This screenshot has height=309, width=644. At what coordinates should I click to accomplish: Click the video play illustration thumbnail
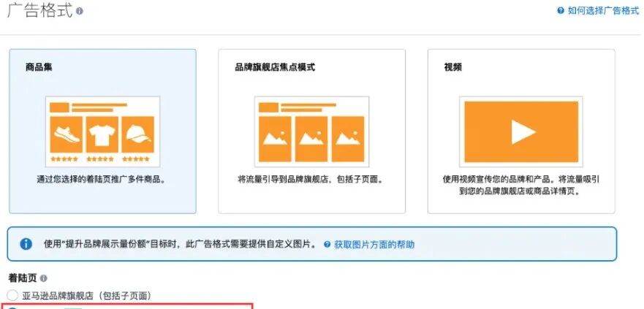[521, 131]
